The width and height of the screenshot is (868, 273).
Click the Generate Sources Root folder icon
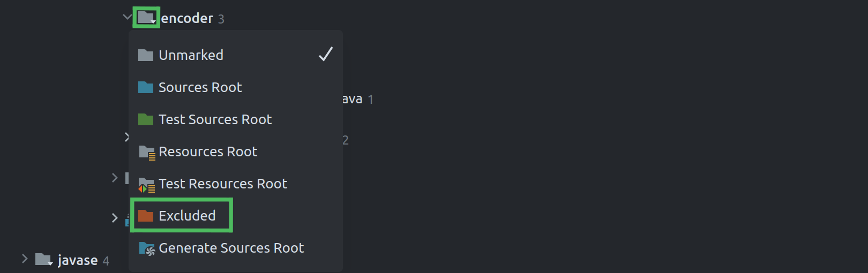146,248
